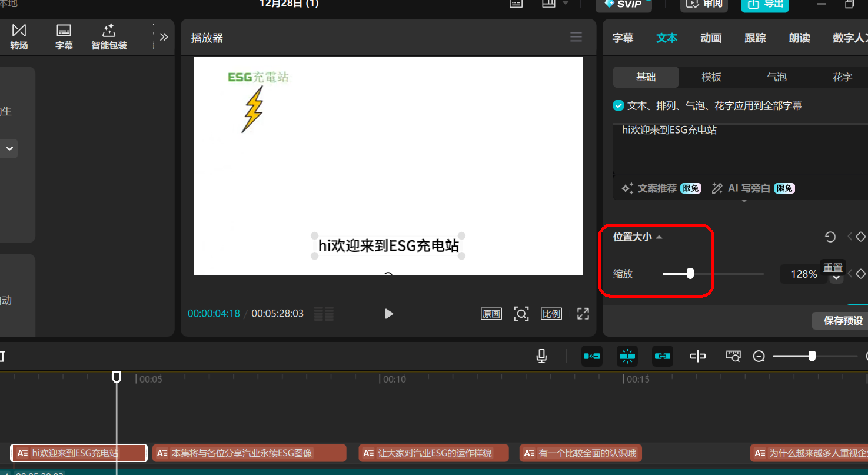
Task: Click the player zoom preview icon
Action: click(521, 314)
